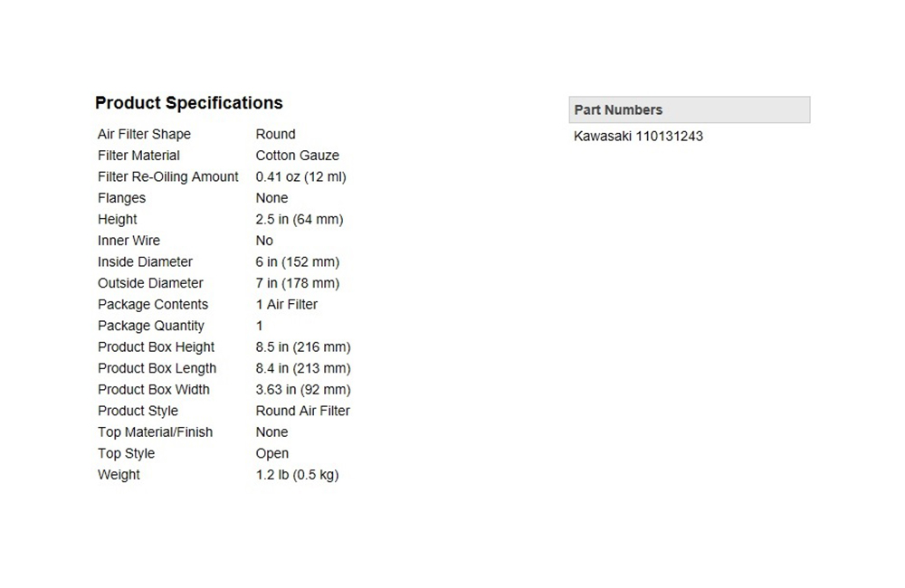The image size is (905, 588).
Task: Select the Package Contents label
Action: tap(153, 305)
